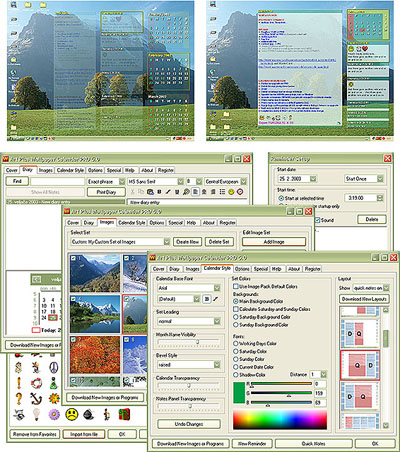The width and height of the screenshot is (400, 452).
Task: Choose the light bulb symbol icon
Action: (36, 414)
